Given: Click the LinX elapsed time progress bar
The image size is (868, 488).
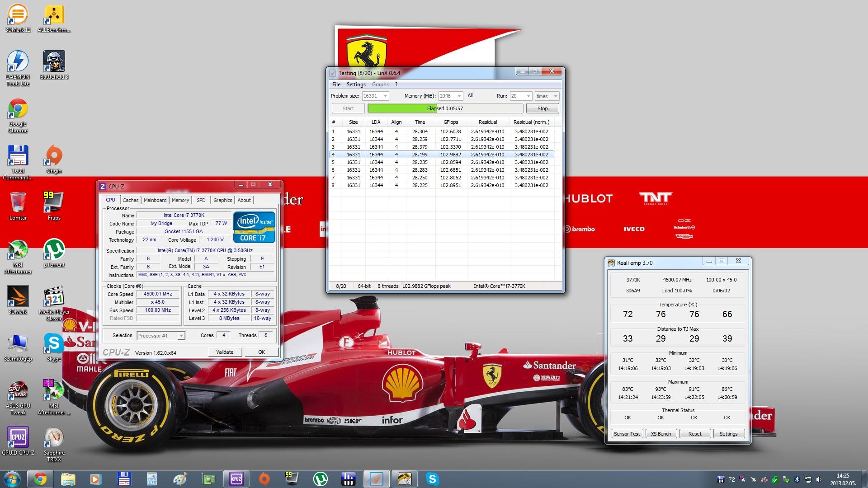Looking at the screenshot, I should pyautogui.click(x=445, y=108).
